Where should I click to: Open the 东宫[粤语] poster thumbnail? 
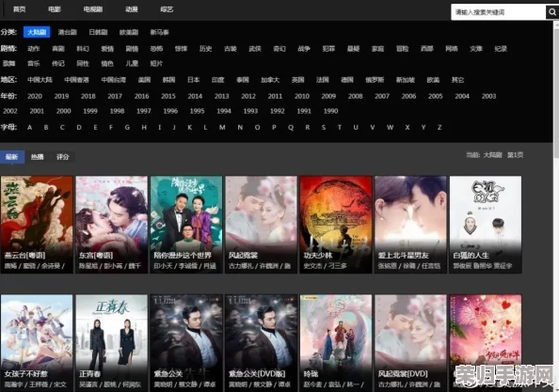[112, 225]
